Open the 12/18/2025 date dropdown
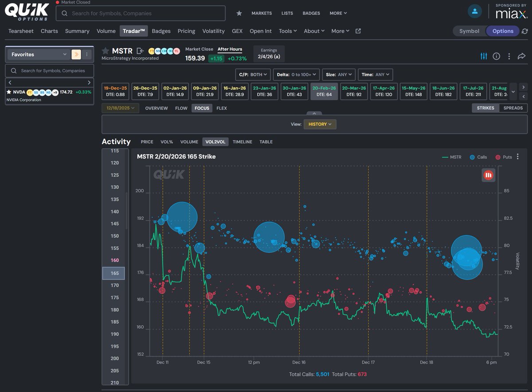 point(120,108)
